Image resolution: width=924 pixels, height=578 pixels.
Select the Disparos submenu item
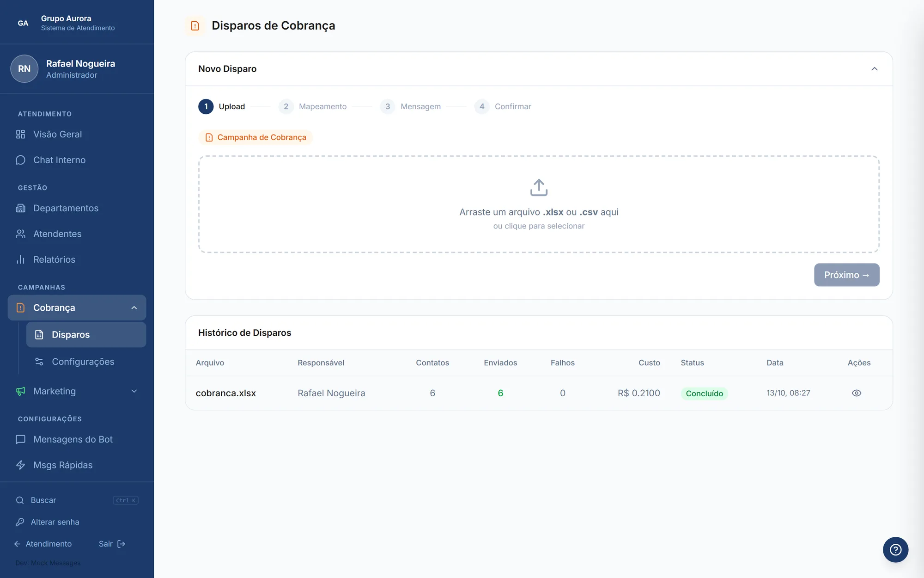(86, 335)
